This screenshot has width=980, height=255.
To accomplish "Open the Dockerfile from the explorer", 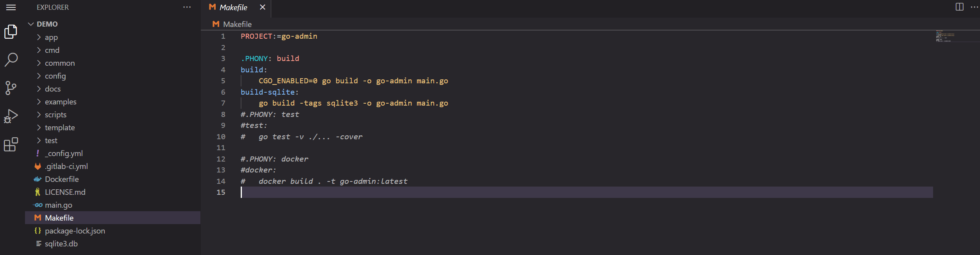I will (62, 180).
